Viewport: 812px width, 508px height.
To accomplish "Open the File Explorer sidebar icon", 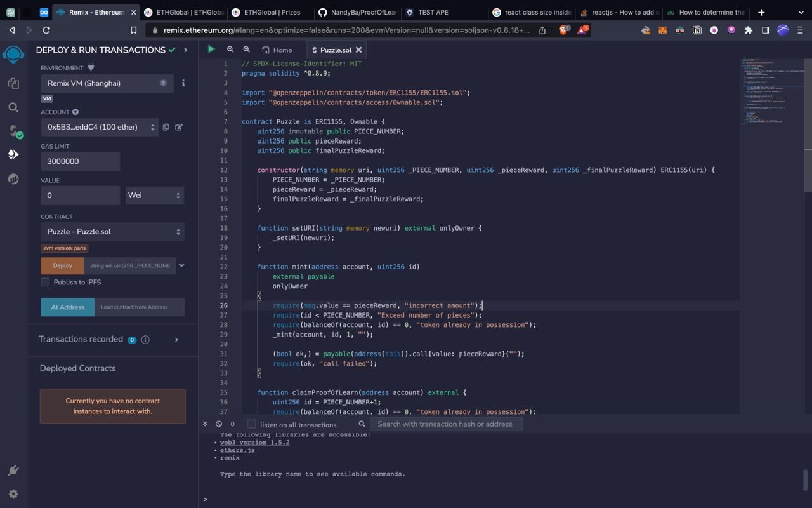I will 13,83.
